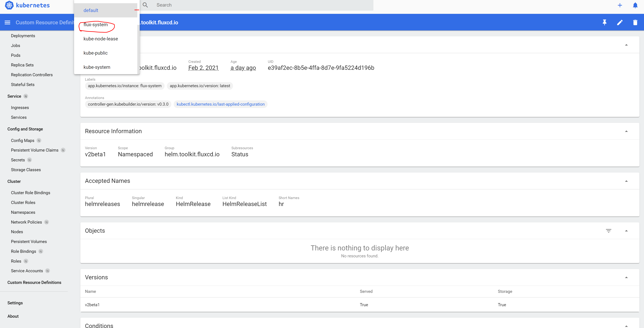Screen dimensions: 644x328
Task: Open Settings page
Action: coord(15,303)
